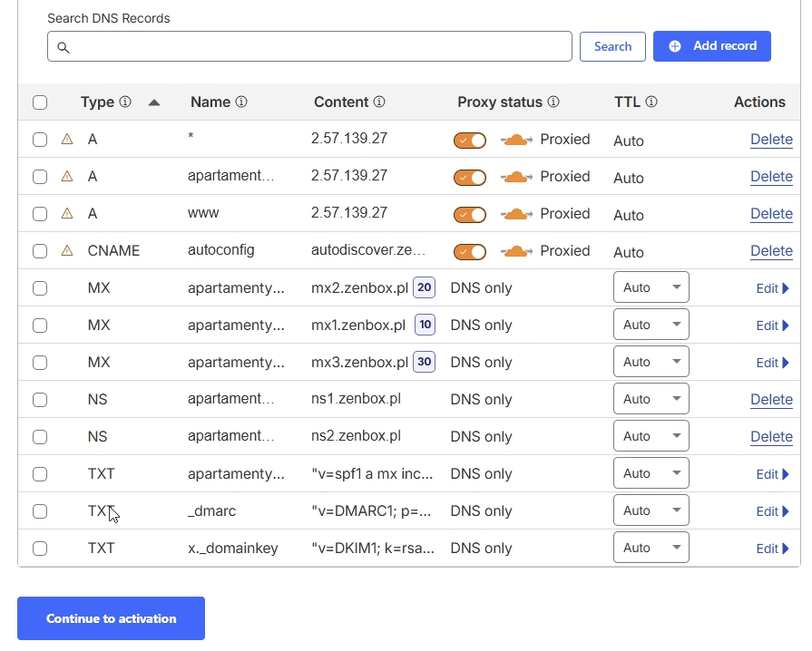Expand Edit for mx1.zenbox.pl record

click(773, 325)
